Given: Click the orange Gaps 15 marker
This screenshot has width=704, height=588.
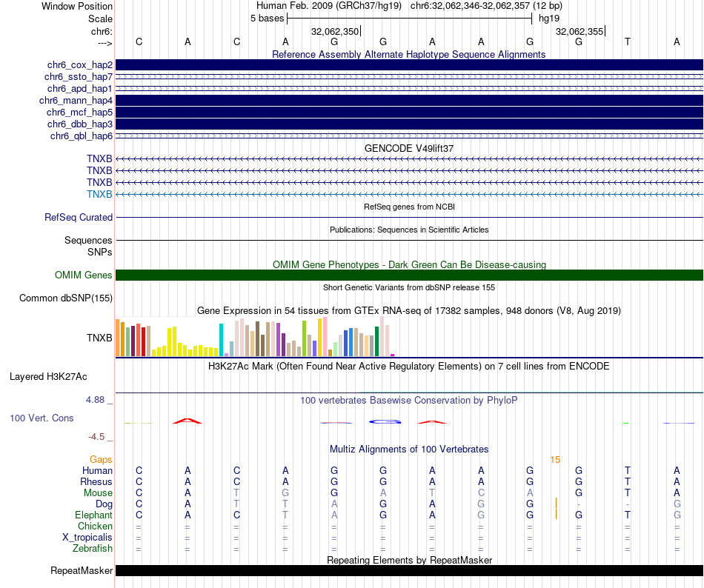Looking at the screenshot, I should point(555,460).
